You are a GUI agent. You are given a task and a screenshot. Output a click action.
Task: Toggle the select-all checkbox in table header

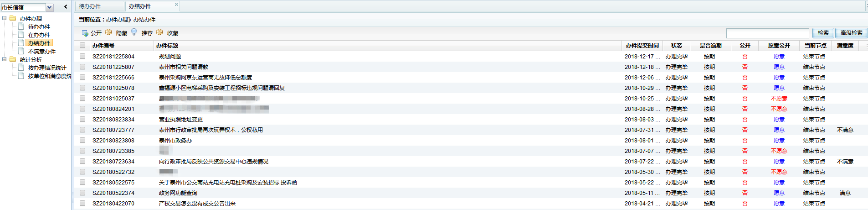pos(82,46)
